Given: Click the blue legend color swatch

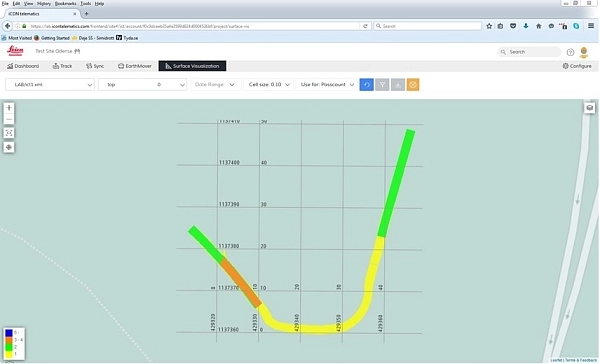Looking at the screenshot, I should click(x=8, y=333).
